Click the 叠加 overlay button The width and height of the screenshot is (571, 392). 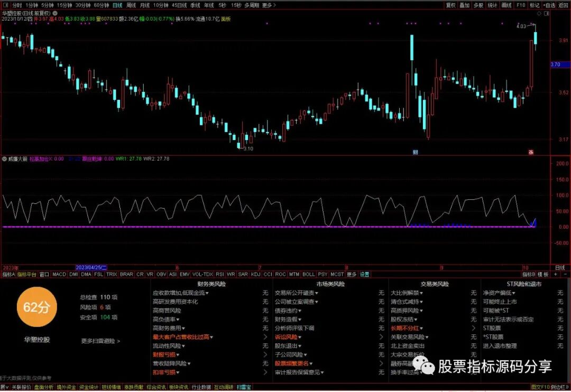coord(464,5)
